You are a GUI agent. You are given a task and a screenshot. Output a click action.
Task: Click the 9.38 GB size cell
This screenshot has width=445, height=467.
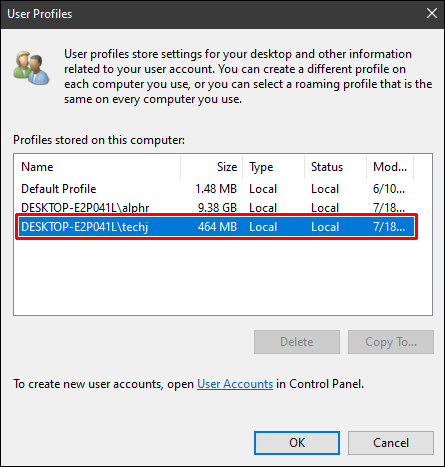217,208
